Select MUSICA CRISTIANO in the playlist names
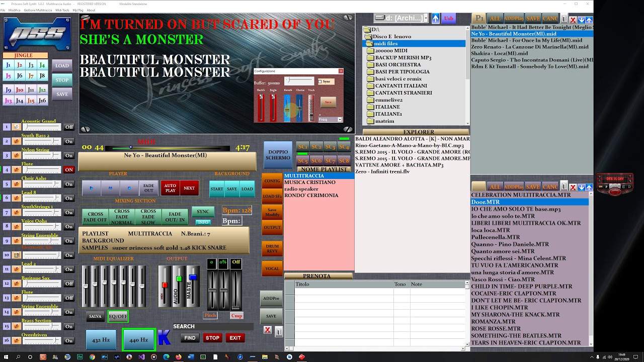644x362 pixels. click(319, 182)
